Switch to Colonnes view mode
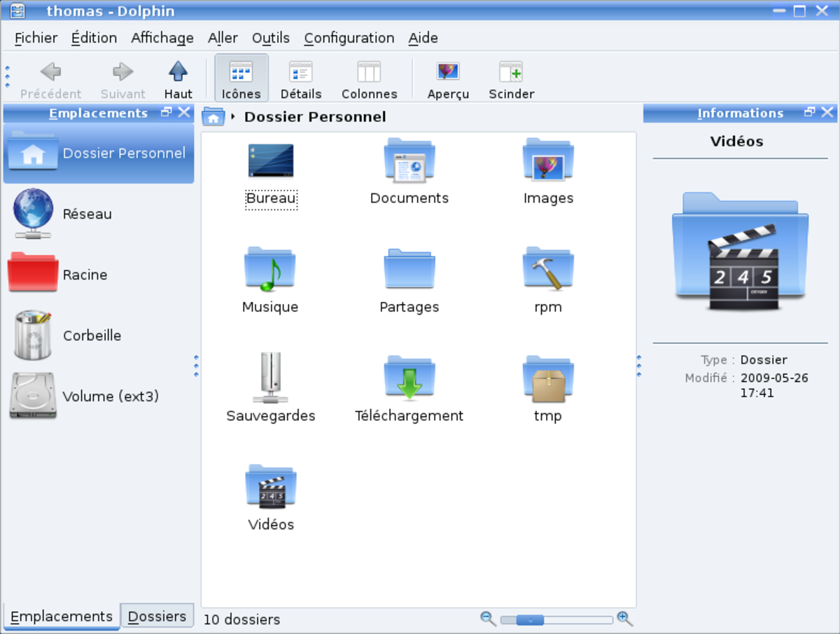The height and width of the screenshot is (634, 840). click(369, 79)
